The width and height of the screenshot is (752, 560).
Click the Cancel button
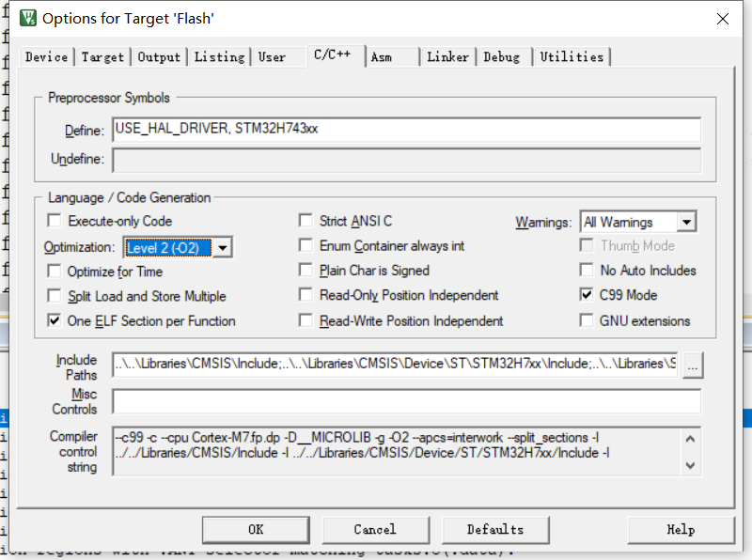coord(375,530)
